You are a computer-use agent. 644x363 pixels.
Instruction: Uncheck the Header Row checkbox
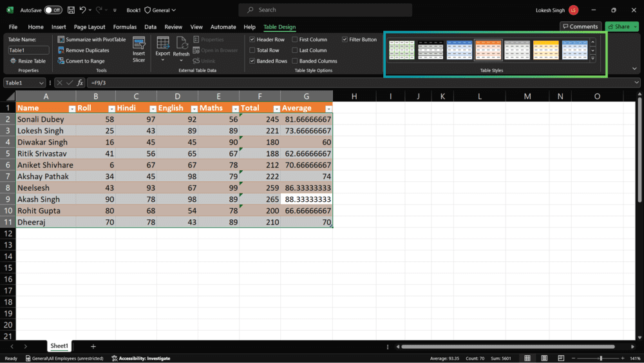(x=252, y=39)
